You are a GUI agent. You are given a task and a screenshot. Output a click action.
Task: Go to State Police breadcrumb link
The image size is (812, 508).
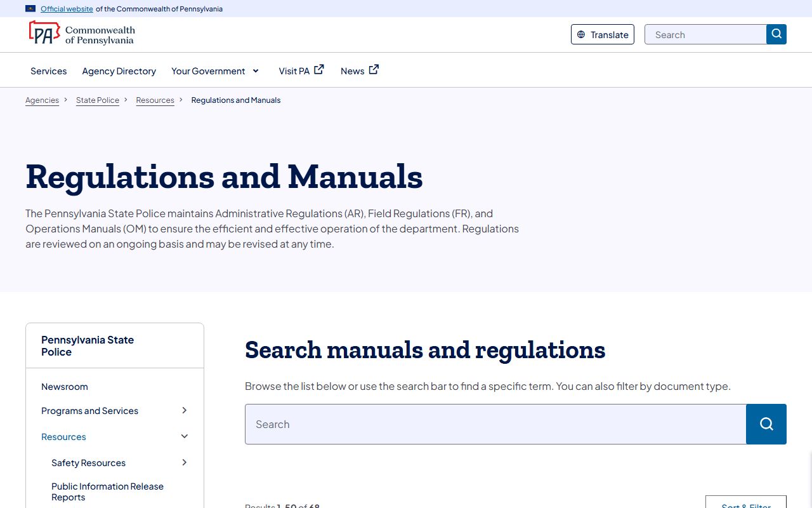tap(98, 100)
